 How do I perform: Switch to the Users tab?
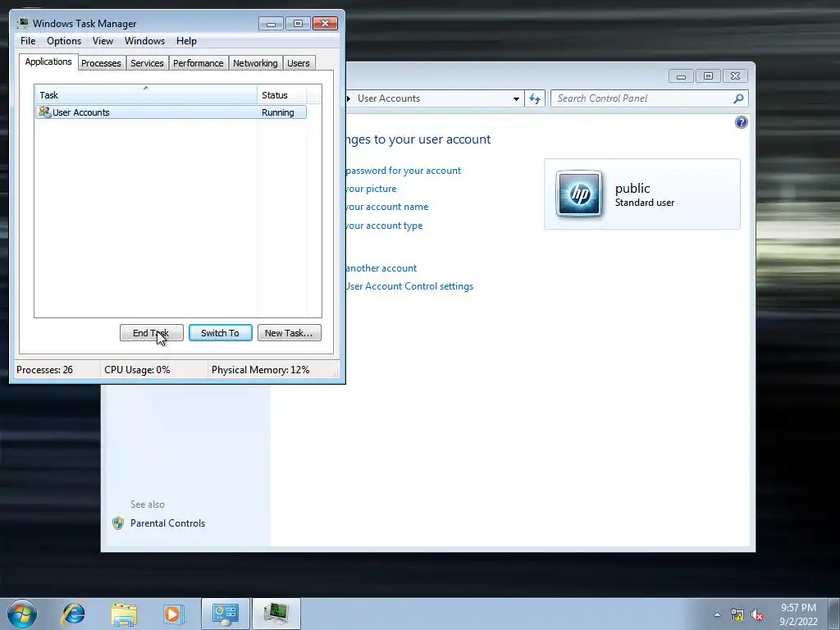299,63
